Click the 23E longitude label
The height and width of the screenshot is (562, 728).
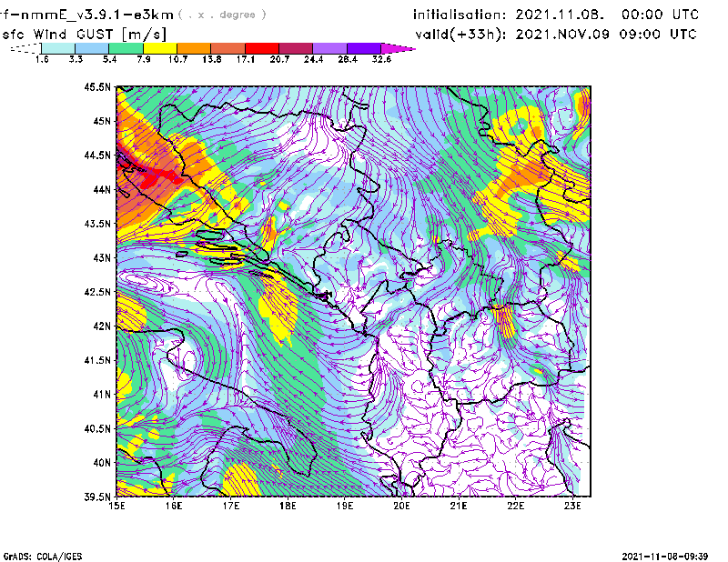pyautogui.click(x=572, y=506)
